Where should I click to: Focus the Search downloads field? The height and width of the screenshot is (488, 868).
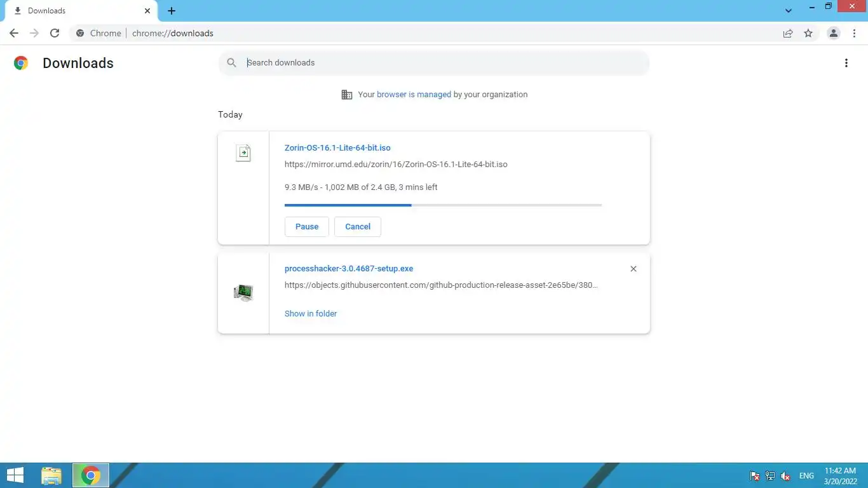pyautogui.click(x=434, y=63)
